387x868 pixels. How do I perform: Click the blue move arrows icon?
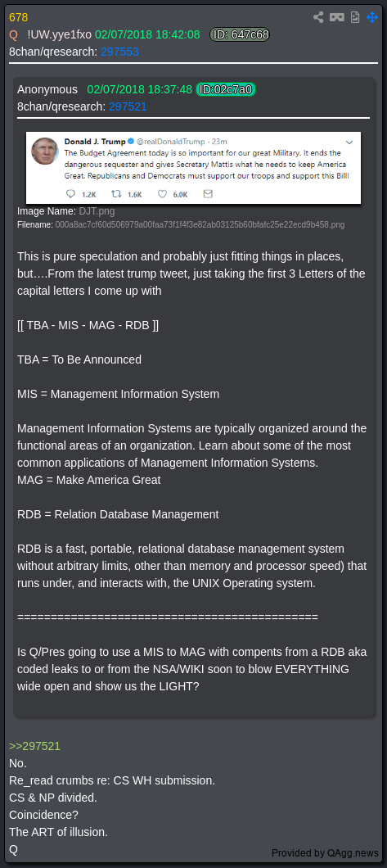[x=372, y=17]
